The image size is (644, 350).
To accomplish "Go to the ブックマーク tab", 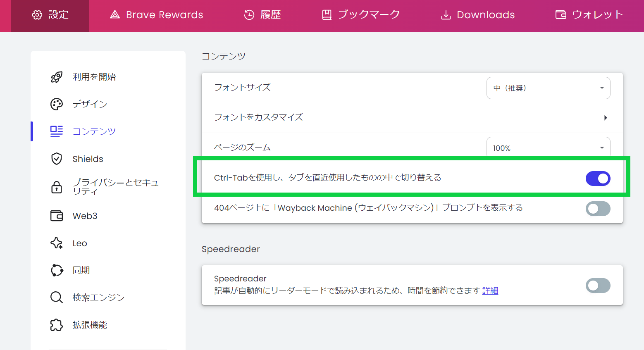I will click(x=361, y=16).
